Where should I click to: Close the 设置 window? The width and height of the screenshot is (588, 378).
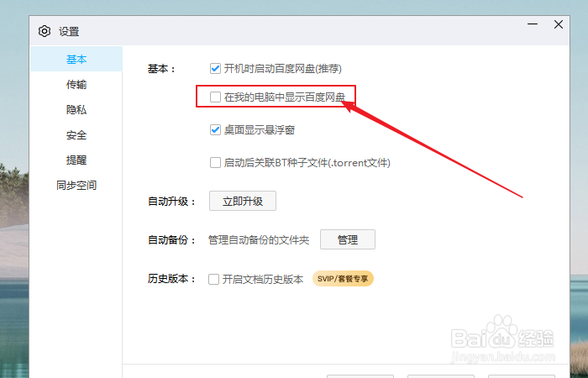559,24
